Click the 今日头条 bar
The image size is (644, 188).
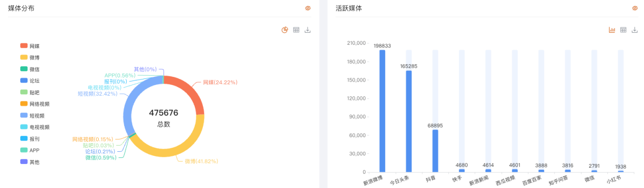tap(408, 121)
